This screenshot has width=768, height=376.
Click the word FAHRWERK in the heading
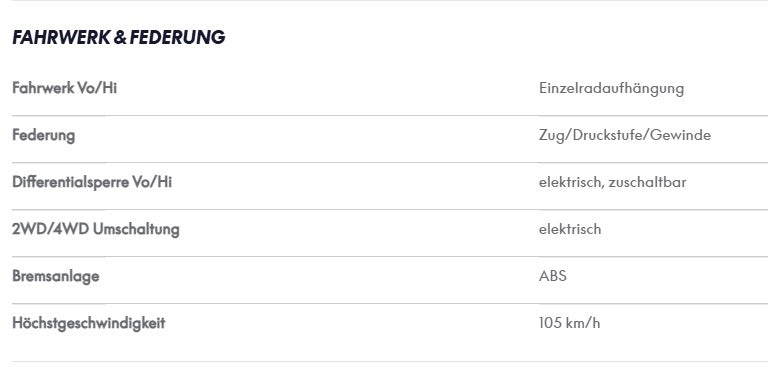[x=61, y=37]
